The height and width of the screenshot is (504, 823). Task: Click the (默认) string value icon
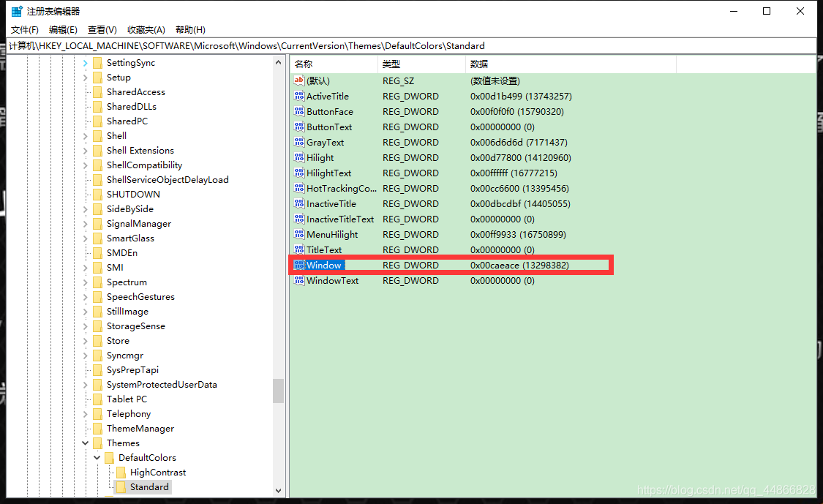click(299, 80)
